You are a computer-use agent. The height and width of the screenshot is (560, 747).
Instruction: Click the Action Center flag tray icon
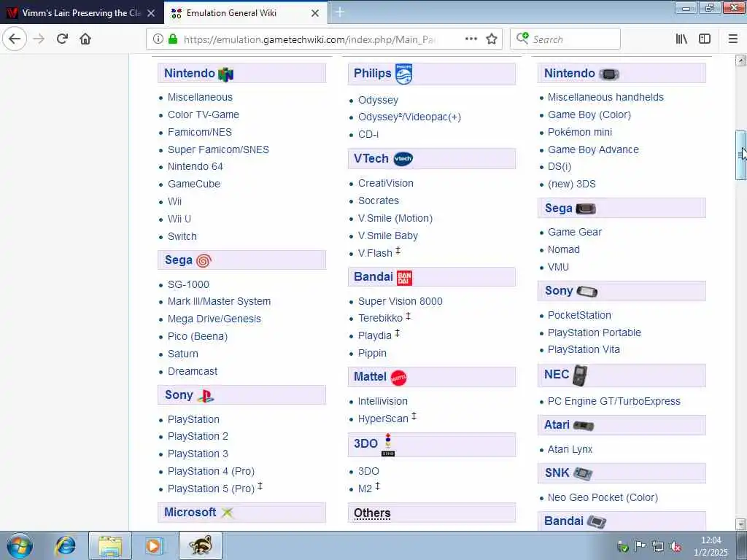[x=640, y=546]
